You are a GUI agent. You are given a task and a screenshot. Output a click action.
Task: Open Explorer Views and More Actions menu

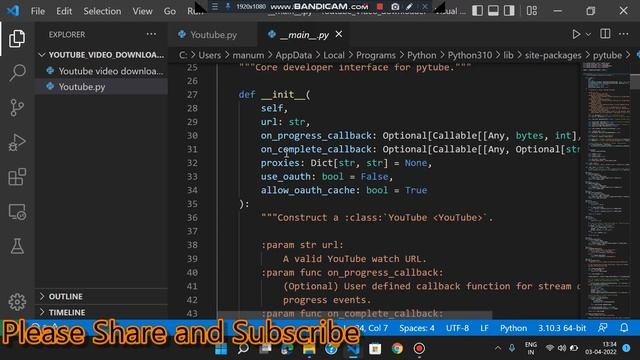click(x=151, y=34)
